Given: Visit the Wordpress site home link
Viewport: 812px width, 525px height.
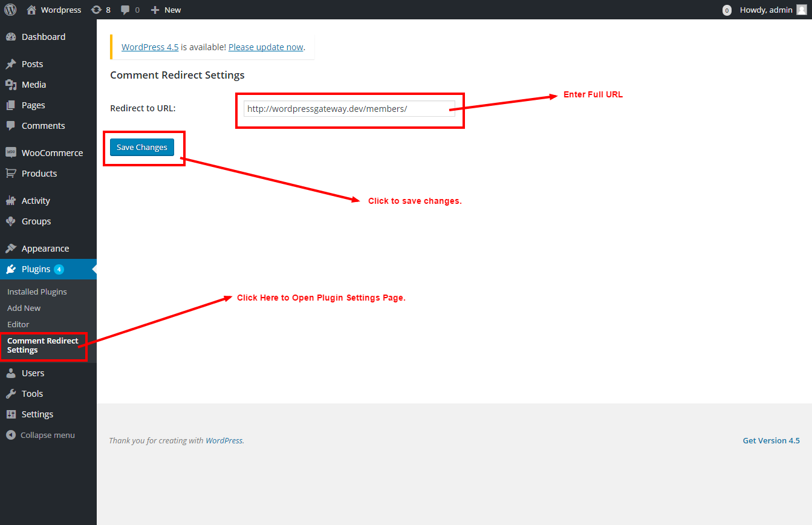Looking at the screenshot, I should [x=54, y=10].
